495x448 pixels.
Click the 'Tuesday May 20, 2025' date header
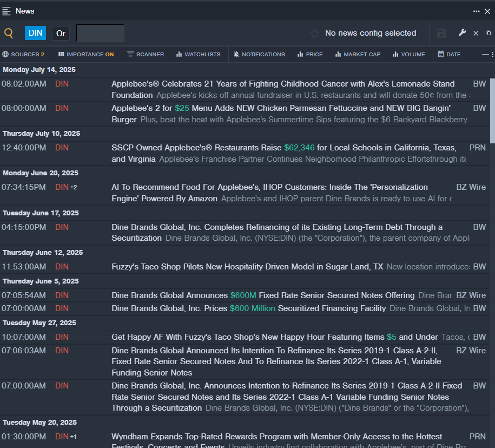click(40, 423)
